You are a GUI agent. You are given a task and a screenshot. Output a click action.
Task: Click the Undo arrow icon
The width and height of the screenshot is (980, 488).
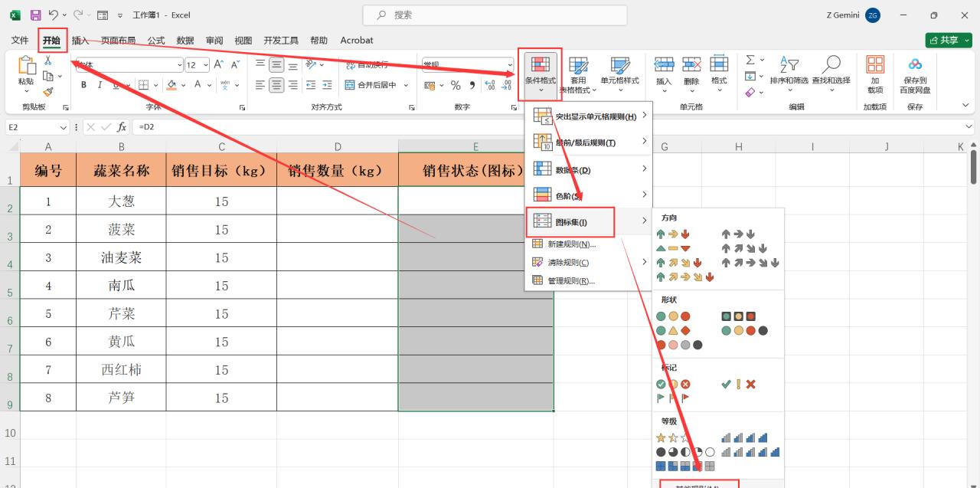(54, 15)
